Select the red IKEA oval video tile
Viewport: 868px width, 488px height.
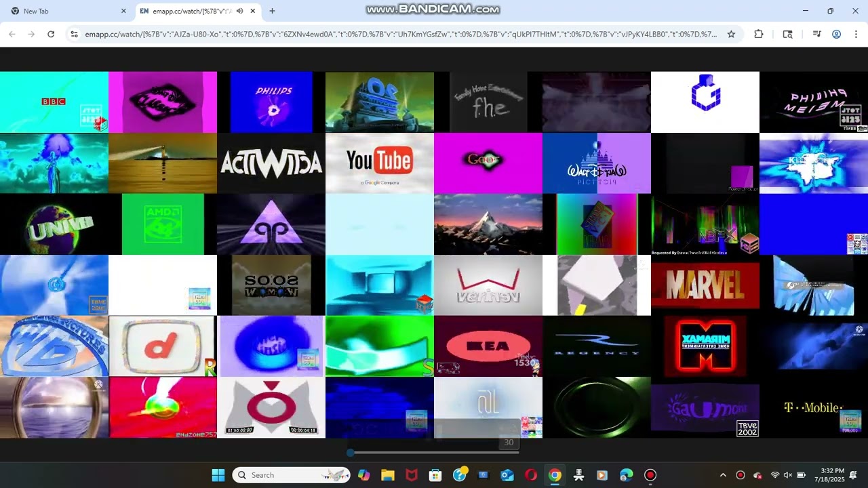point(488,346)
